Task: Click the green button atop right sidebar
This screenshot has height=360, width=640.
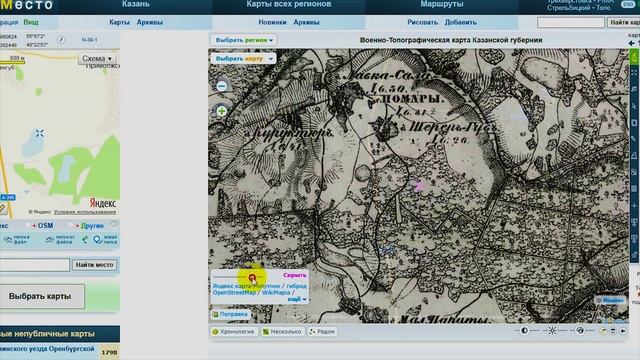Action: [634, 57]
